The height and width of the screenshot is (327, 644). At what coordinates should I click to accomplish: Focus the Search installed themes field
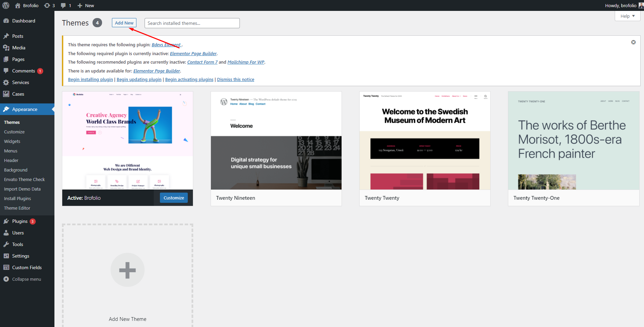click(x=192, y=23)
